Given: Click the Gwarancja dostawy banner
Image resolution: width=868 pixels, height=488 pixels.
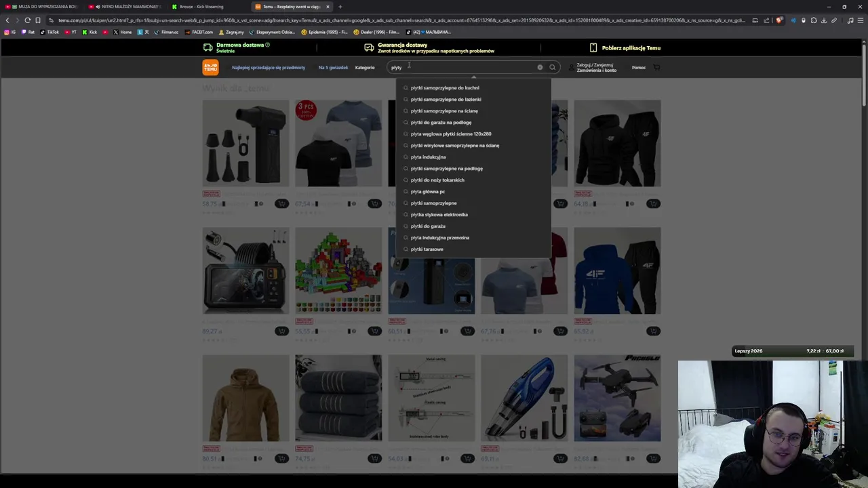Looking at the screenshot, I should [429, 47].
